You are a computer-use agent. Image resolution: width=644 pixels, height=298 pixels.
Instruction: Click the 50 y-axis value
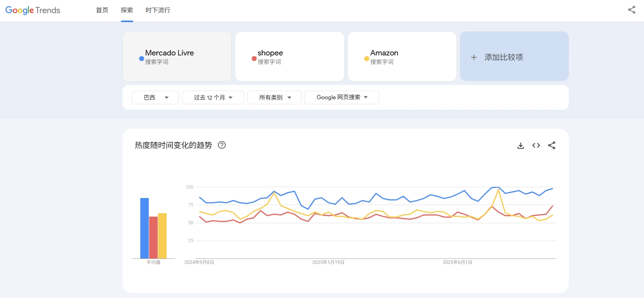191,223
